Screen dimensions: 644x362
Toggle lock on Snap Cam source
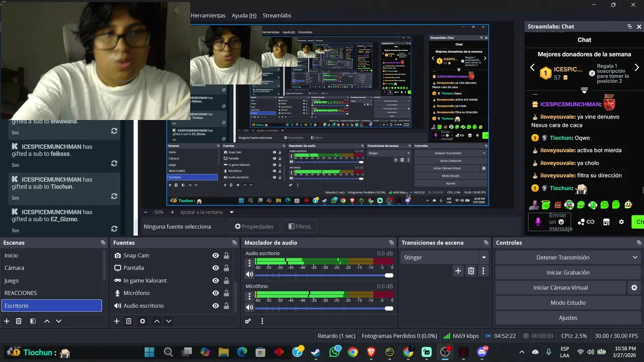coord(226,255)
